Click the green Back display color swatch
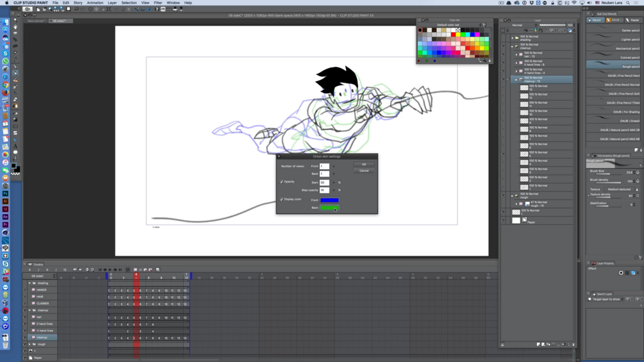644x362 pixels. 329,208
